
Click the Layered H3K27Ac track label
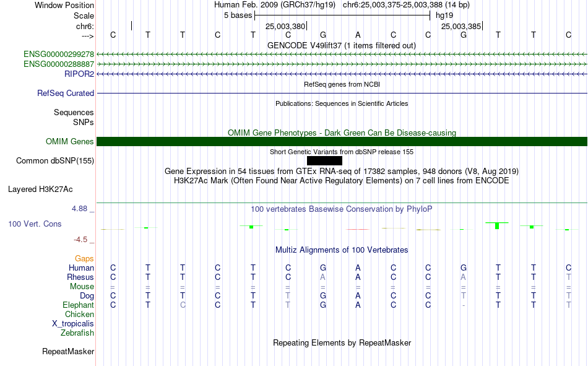[40, 190]
